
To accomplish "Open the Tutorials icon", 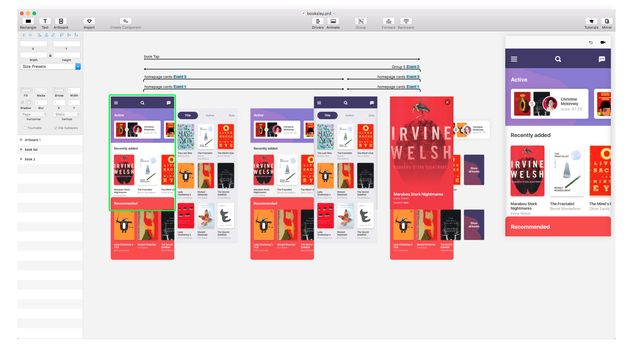I will (x=591, y=21).
